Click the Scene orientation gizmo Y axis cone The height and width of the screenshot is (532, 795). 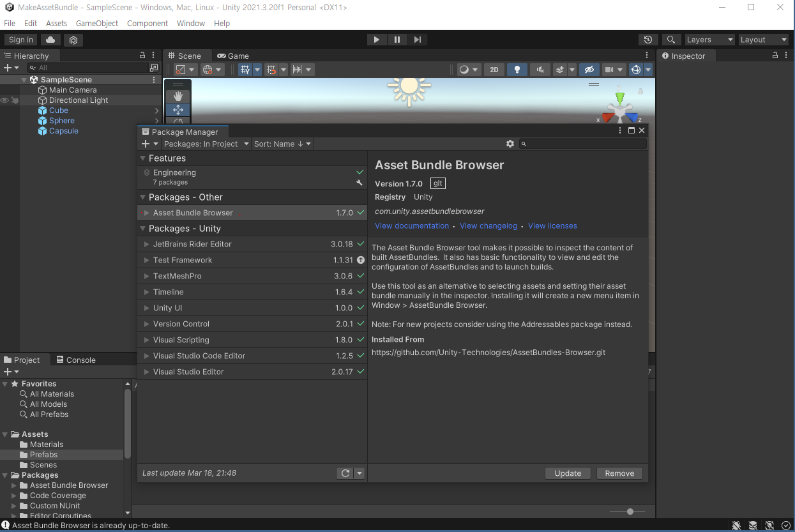pos(619,98)
